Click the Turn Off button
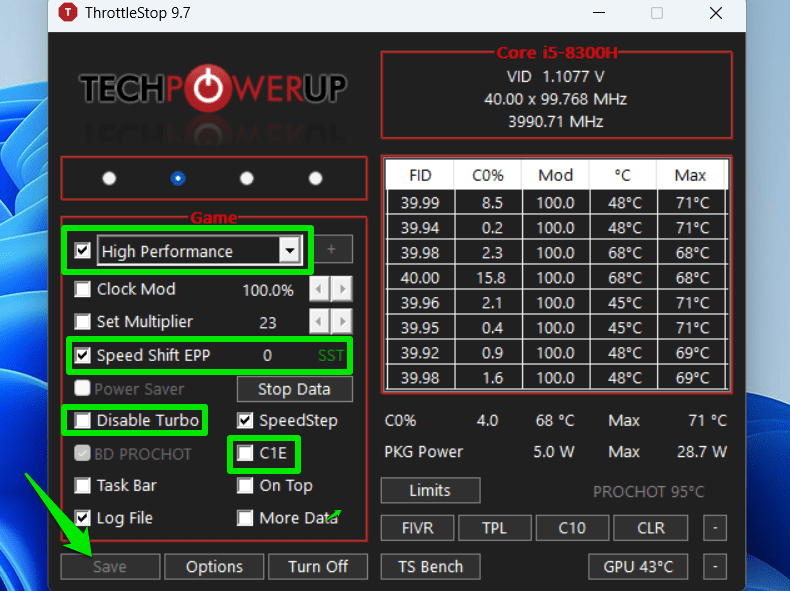The height and width of the screenshot is (591, 790). pos(318,567)
